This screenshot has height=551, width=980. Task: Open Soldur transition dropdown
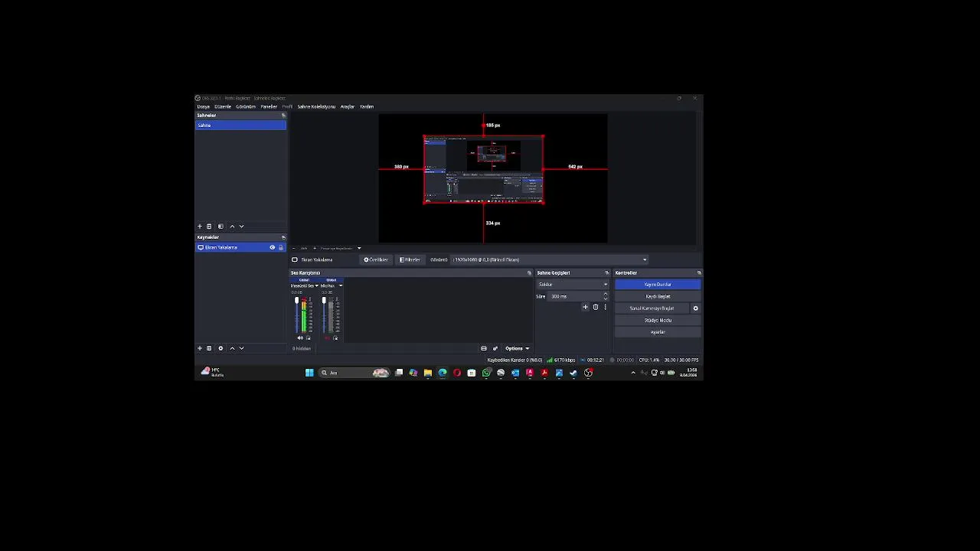[573, 285]
